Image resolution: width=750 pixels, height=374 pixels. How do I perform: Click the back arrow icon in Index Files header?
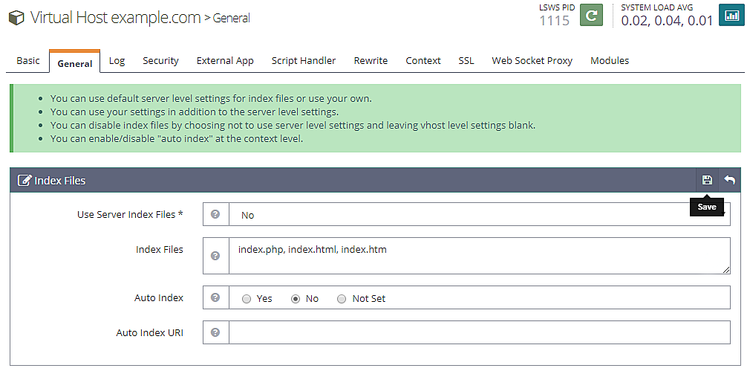click(x=729, y=180)
